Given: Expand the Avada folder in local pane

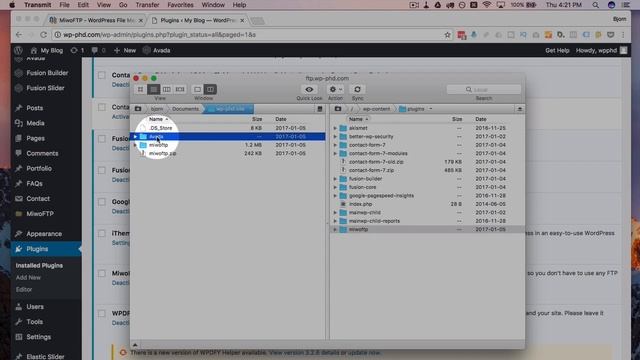Looking at the screenshot, I should tap(136, 136).
